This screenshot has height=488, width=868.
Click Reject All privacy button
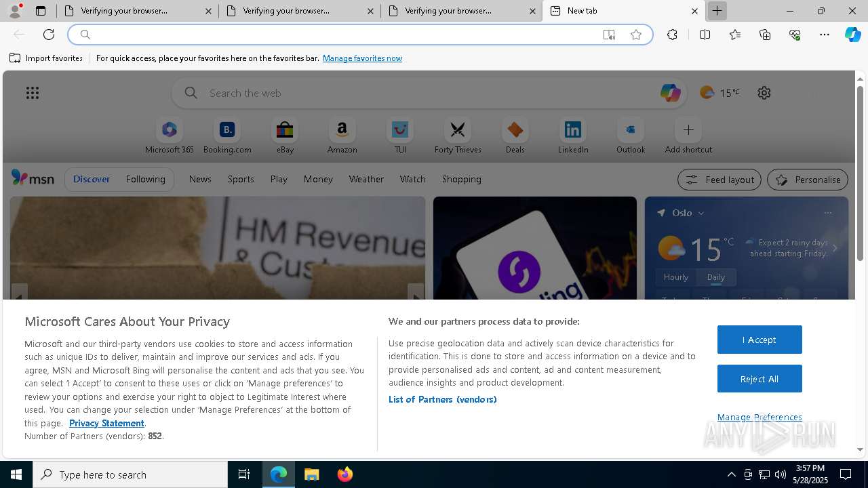pos(759,379)
